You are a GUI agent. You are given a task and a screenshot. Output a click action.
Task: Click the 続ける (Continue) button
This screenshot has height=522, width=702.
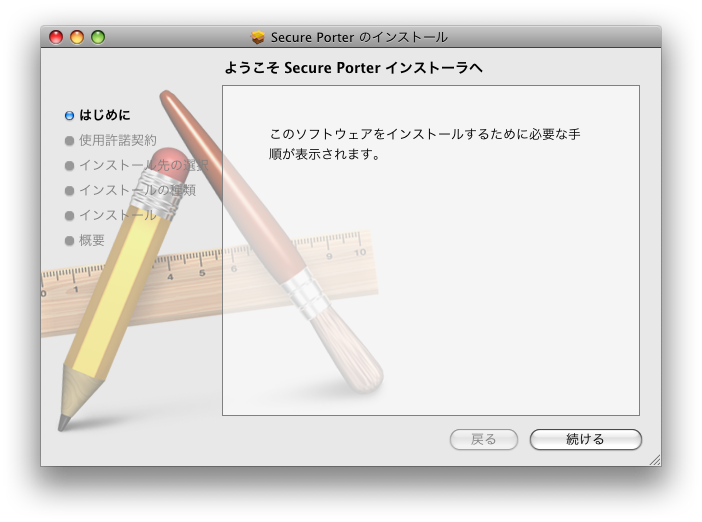coord(586,439)
